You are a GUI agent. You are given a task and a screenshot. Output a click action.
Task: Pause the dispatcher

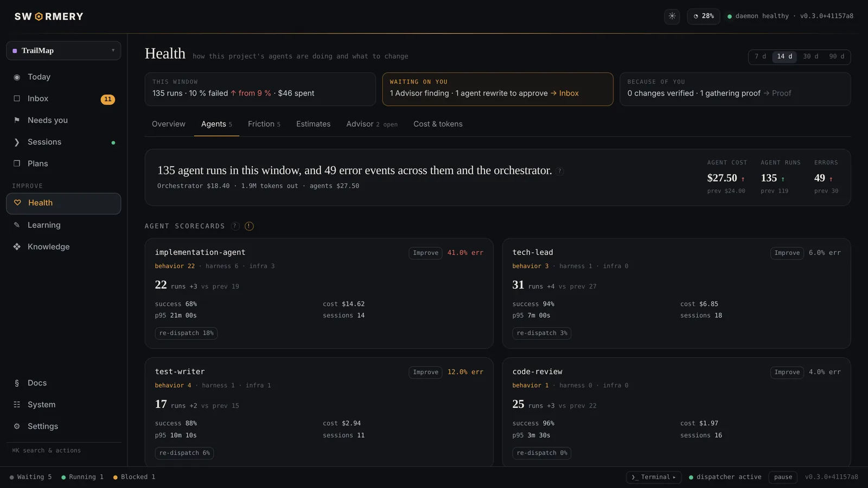pyautogui.click(x=783, y=477)
